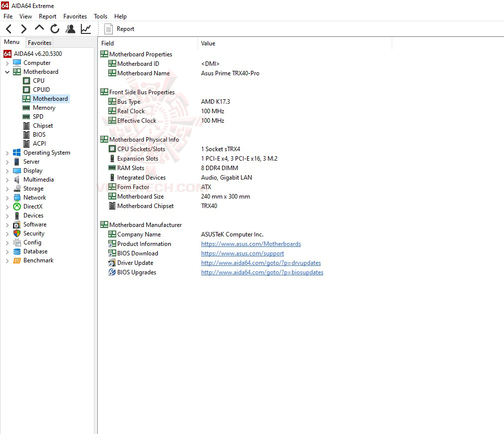
Task: Click the DirectX Xbox icon
Action: (16, 207)
